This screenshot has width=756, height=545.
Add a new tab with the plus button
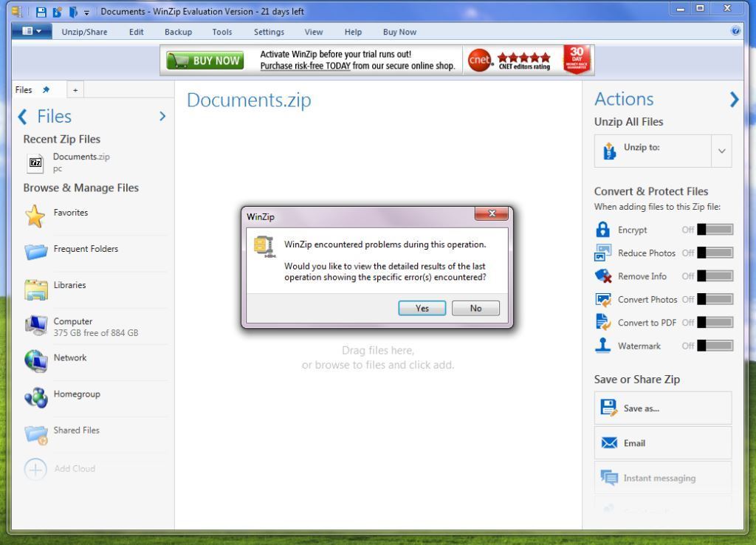(75, 89)
